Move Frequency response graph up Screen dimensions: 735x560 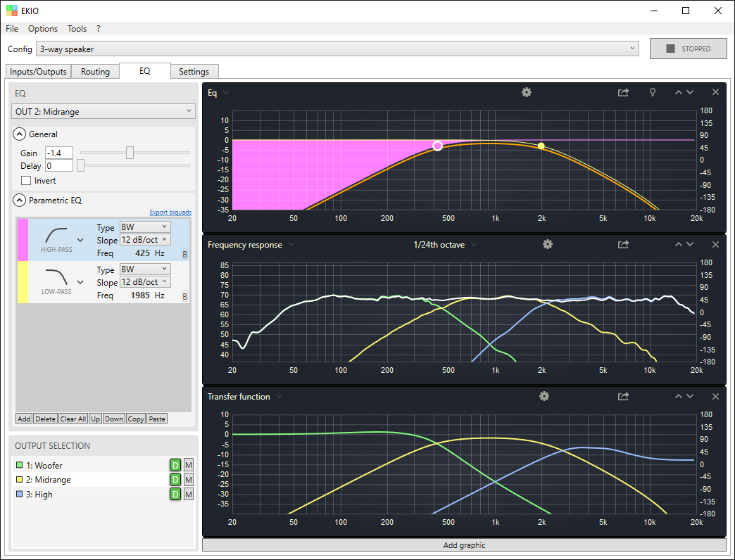tap(678, 244)
